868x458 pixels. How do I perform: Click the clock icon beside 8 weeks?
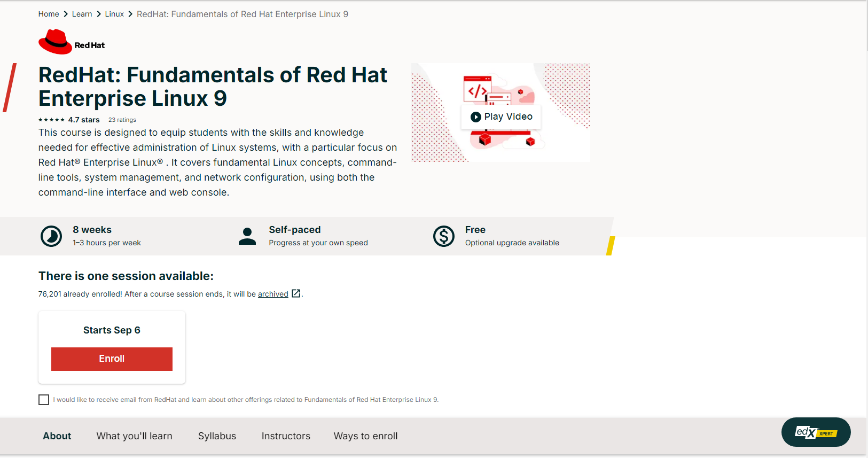[x=51, y=236]
